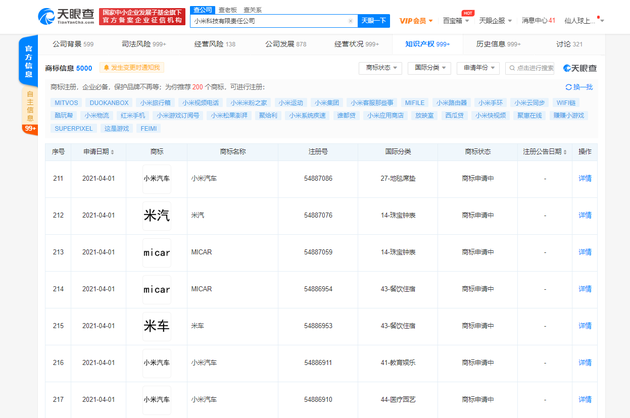Screen dimensions: 630x418
Task: Click the trademark search input field
Action: [530, 68]
